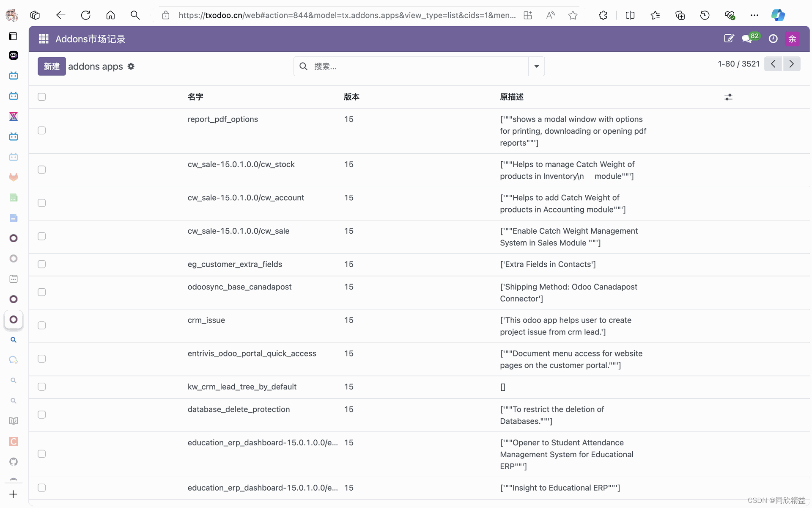Screen dimensions: 812x508
Task: Open the discuss messages icon with badge 82
Action: point(747,39)
